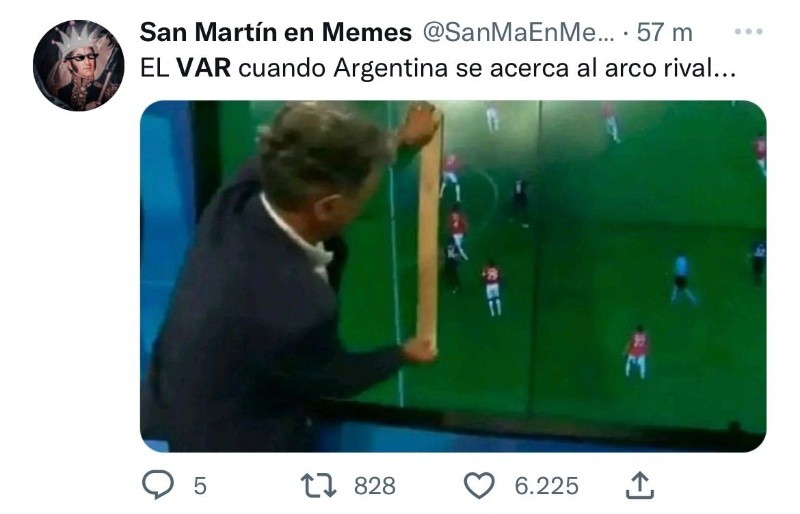Click the San Martín en Memes display name
Viewport: 800px width, 514px height.
276,33
